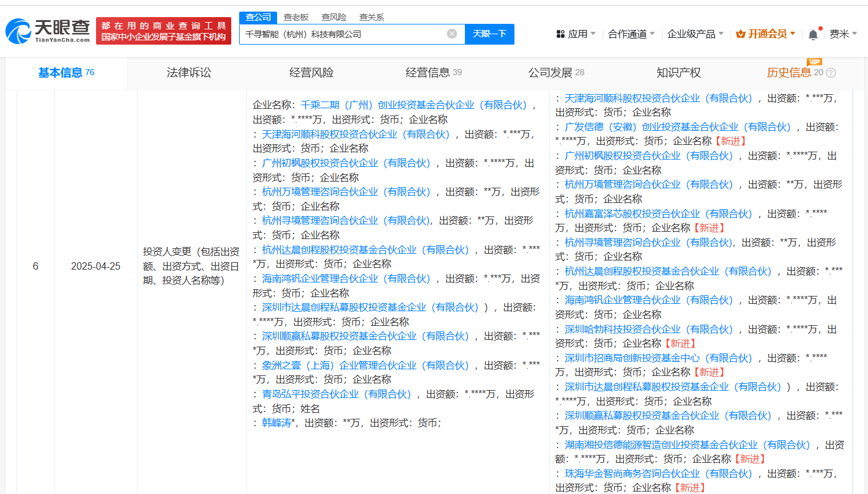
Task: Open the notification bell
Action: click(x=813, y=34)
